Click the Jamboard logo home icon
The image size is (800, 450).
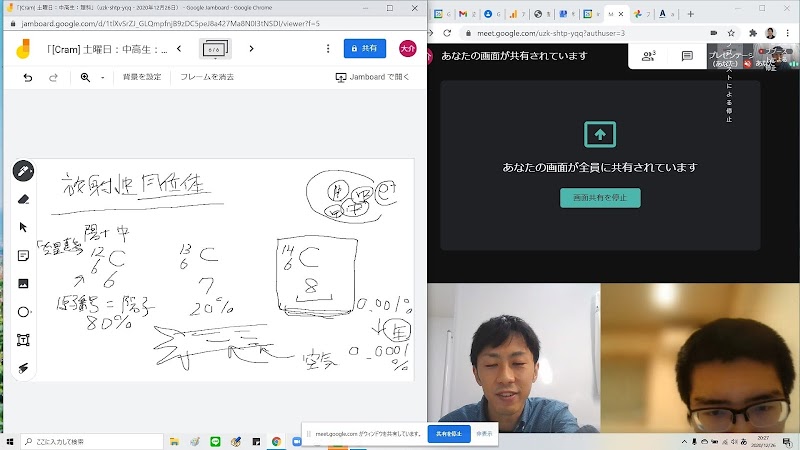(23, 49)
